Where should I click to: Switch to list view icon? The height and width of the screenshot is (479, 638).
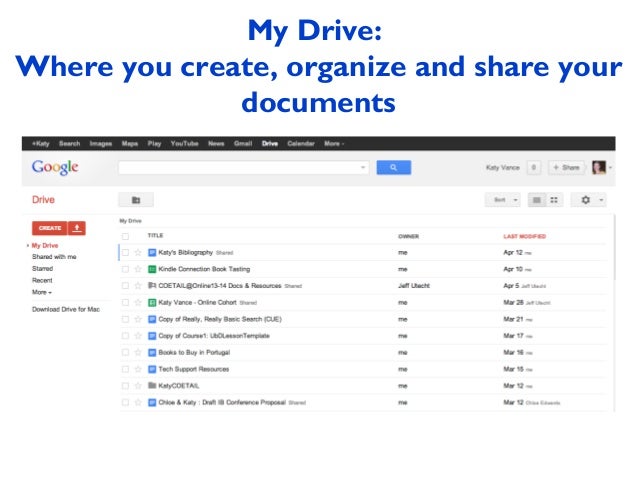537,200
